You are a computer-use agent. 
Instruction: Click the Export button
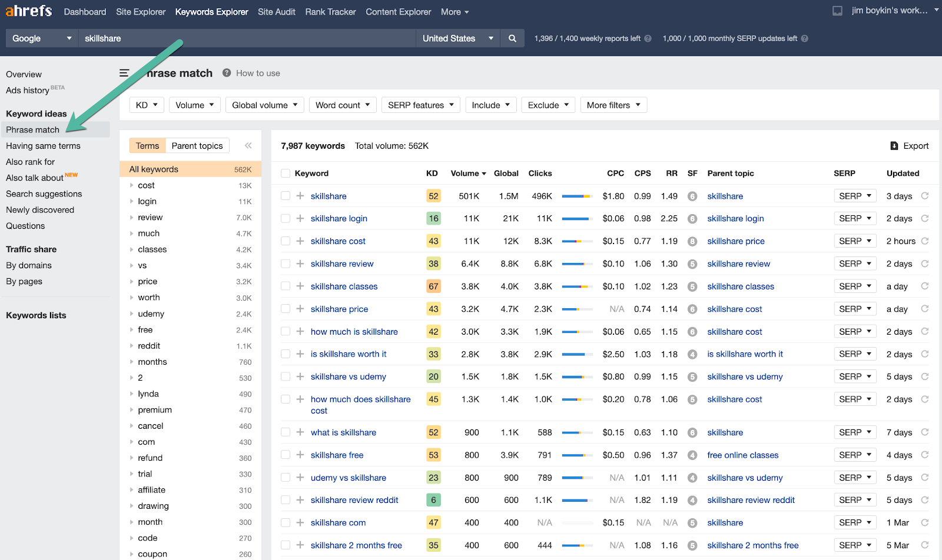(x=910, y=146)
